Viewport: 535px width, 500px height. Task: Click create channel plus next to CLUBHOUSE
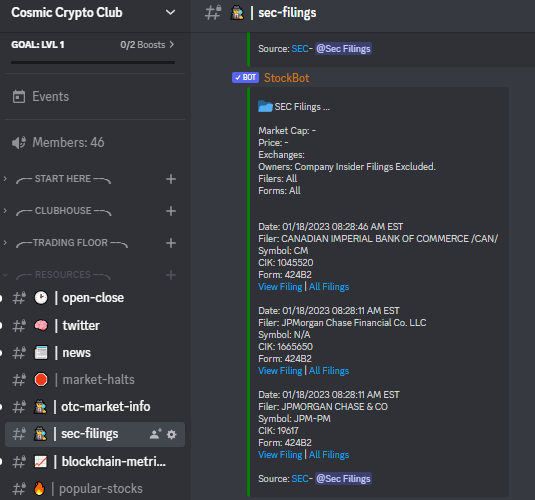(171, 211)
